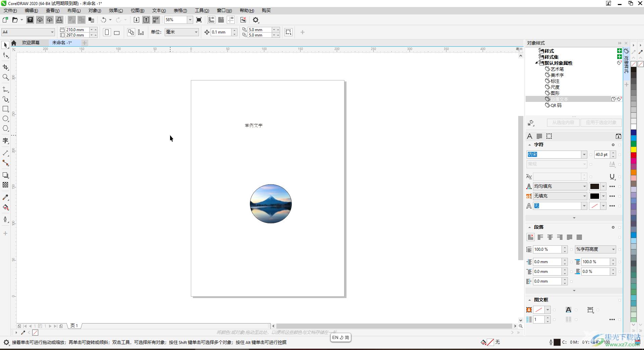The height and width of the screenshot is (350, 644).
Task: Click the Import icon
Action: point(137,20)
